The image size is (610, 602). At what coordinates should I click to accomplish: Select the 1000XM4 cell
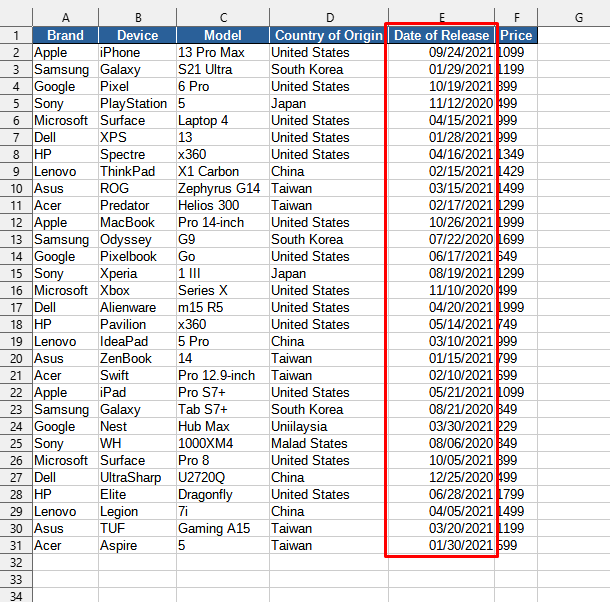pyautogui.click(x=223, y=443)
